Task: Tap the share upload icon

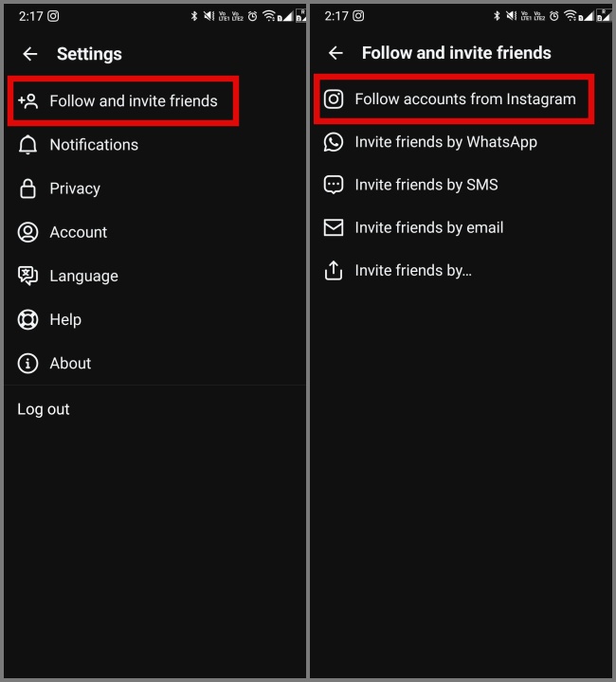Action: pyautogui.click(x=334, y=271)
